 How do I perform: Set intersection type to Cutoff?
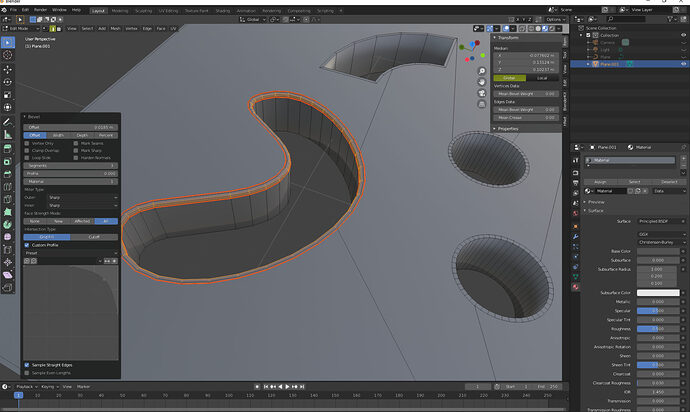pos(94,237)
